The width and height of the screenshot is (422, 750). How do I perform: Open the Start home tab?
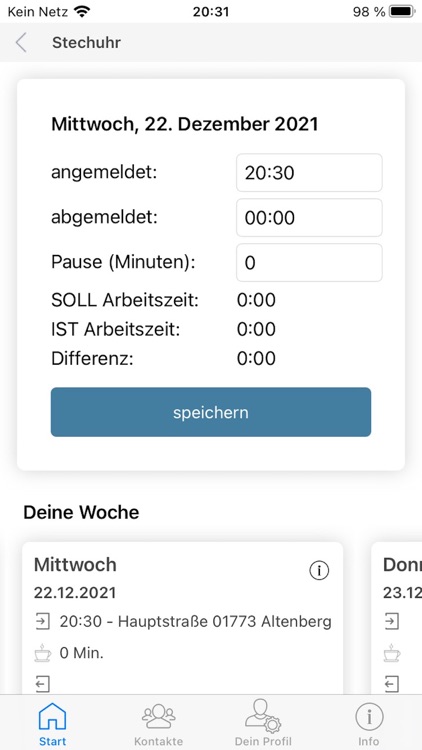53,723
